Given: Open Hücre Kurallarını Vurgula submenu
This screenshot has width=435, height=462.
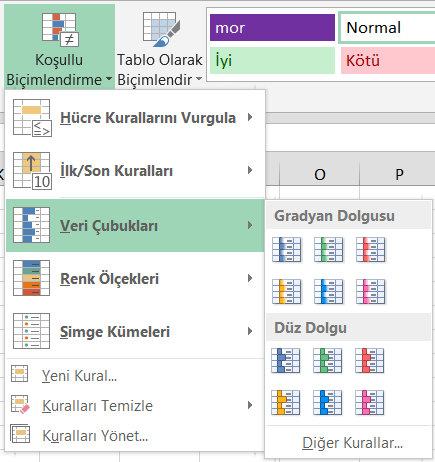Looking at the screenshot, I should [135, 118].
